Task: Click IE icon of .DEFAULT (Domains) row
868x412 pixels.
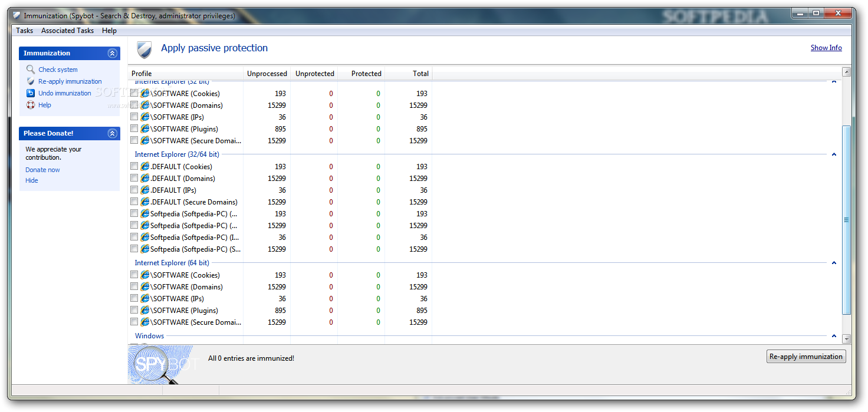Action: [x=145, y=178]
